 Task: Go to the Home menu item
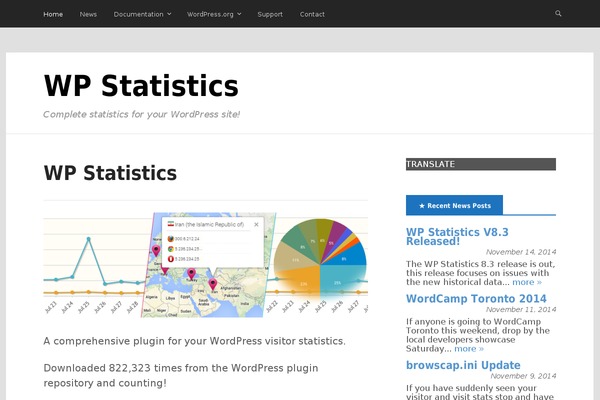[53, 14]
